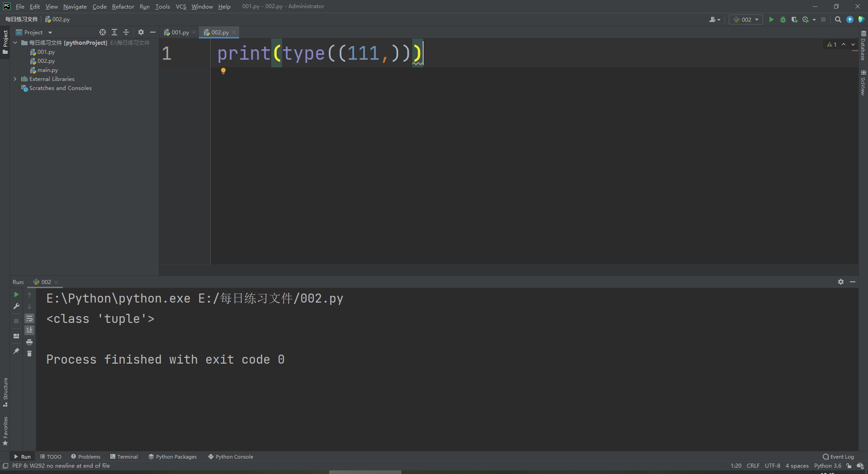Viewport: 868px width, 474px height.
Task: Open run configuration wrench in Run panel
Action: [16, 306]
